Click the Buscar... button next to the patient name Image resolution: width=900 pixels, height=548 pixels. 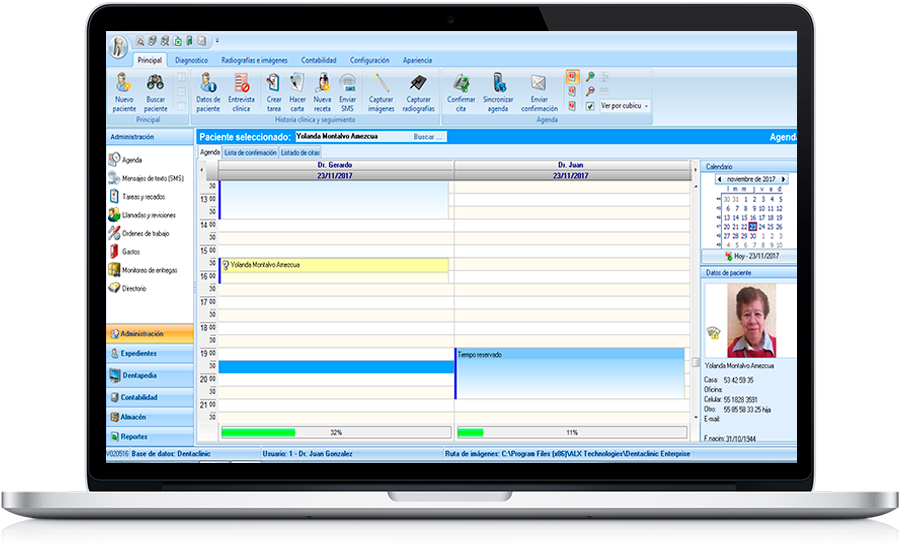point(428,137)
